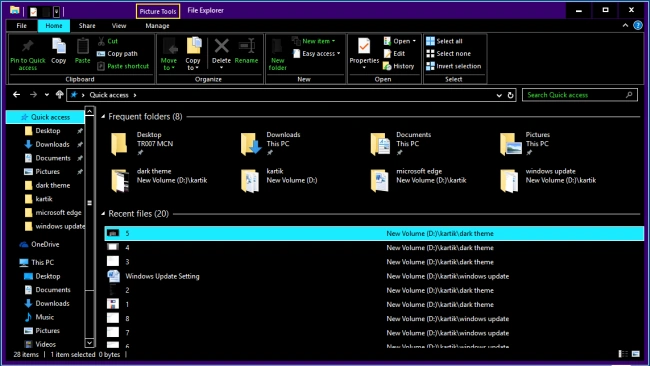The width and height of the screenshot is (650, 366).
Task: Switch to the Home tab
Action: click(x=54, y=26)
